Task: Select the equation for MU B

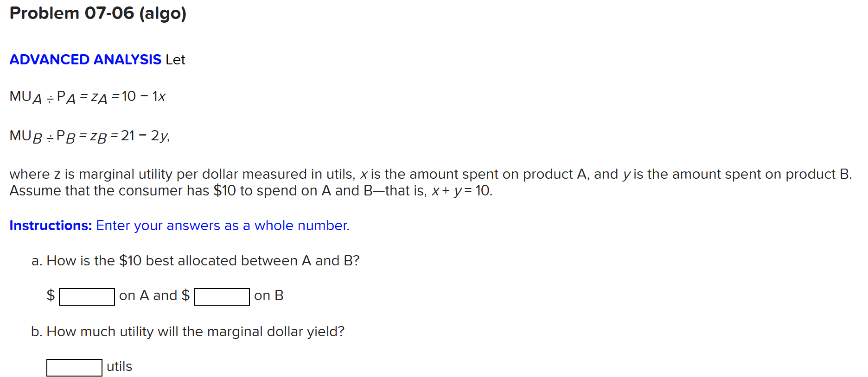Action: pos(89,135)
